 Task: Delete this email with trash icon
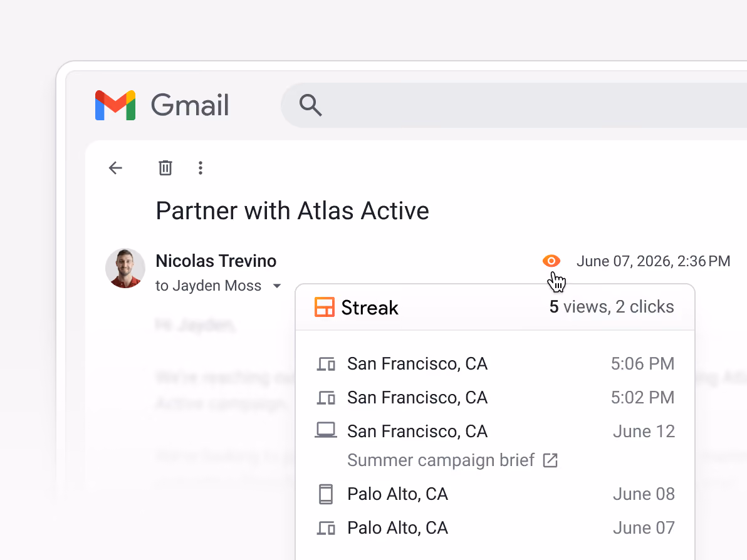(x=165, y=168)
